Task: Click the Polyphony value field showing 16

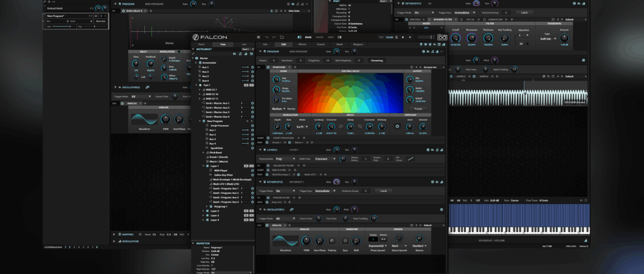Action: (328, 61)
